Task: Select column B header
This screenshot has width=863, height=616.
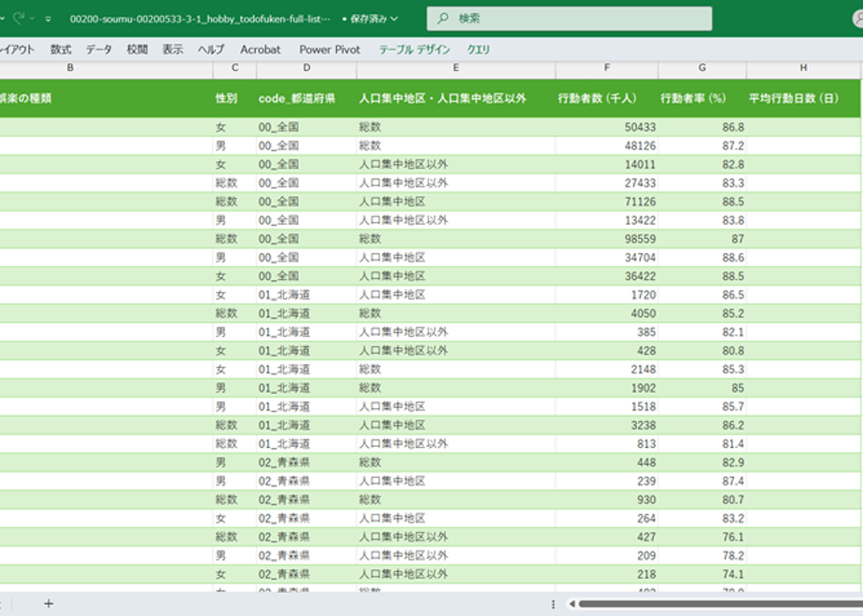Action: pyautogui.click(x=70, y=67)
